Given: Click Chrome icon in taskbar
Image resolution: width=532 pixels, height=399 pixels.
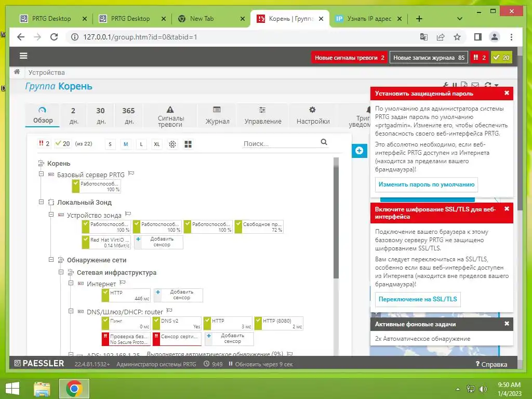Looking at the screenshot, I should 74,389.
